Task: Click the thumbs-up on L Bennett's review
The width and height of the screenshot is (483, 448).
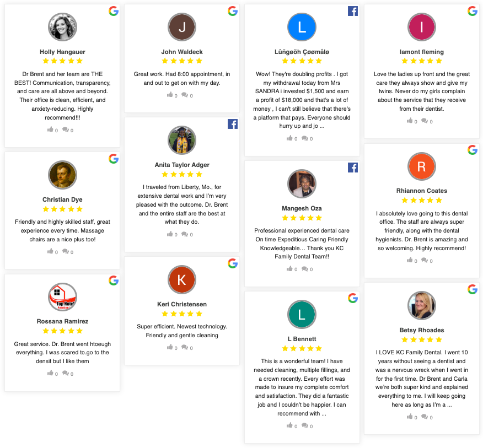Action: click(290, 425)
